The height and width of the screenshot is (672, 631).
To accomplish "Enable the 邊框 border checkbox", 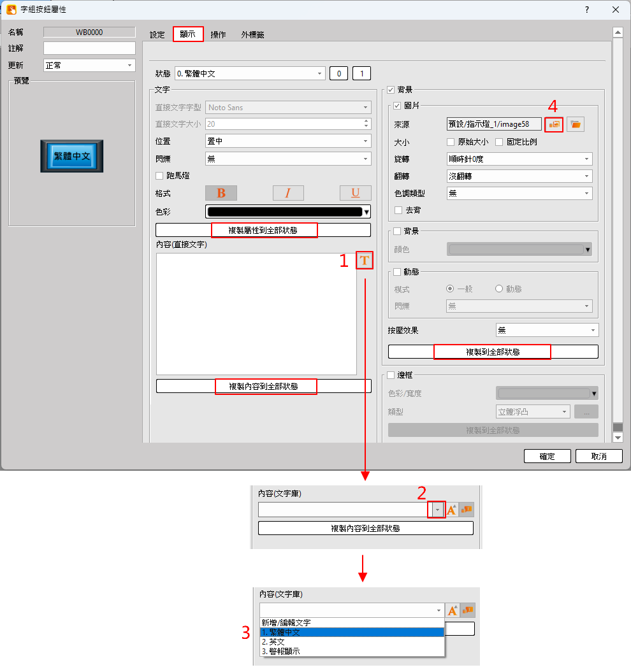I will [391, 375].
